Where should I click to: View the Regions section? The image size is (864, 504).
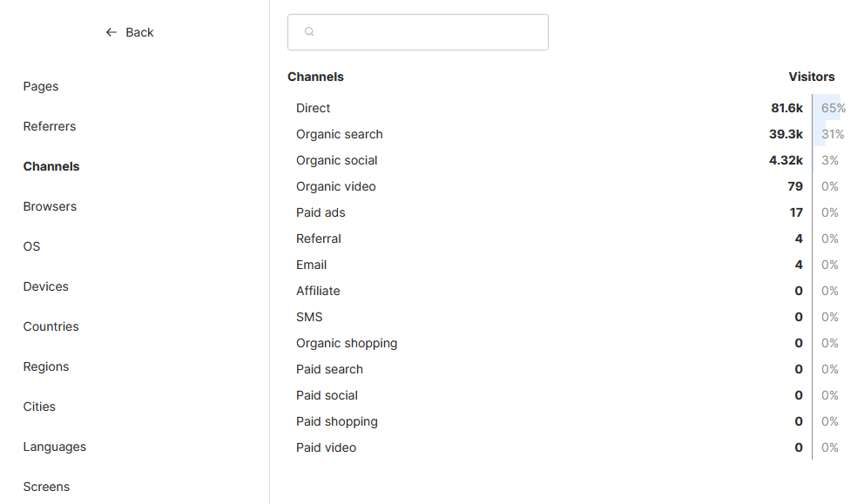(46, 366)
